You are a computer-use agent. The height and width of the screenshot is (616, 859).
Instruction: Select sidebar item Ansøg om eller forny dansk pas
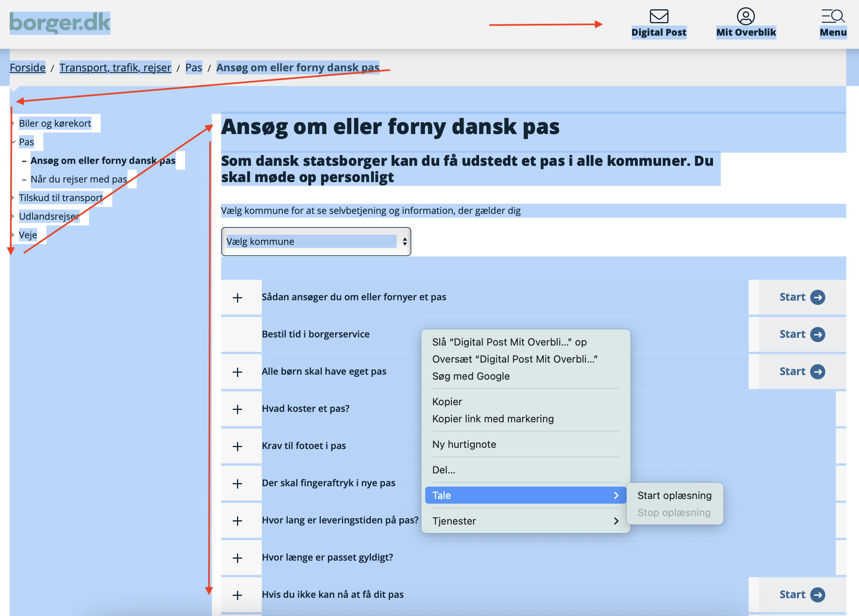pos(103,160)
